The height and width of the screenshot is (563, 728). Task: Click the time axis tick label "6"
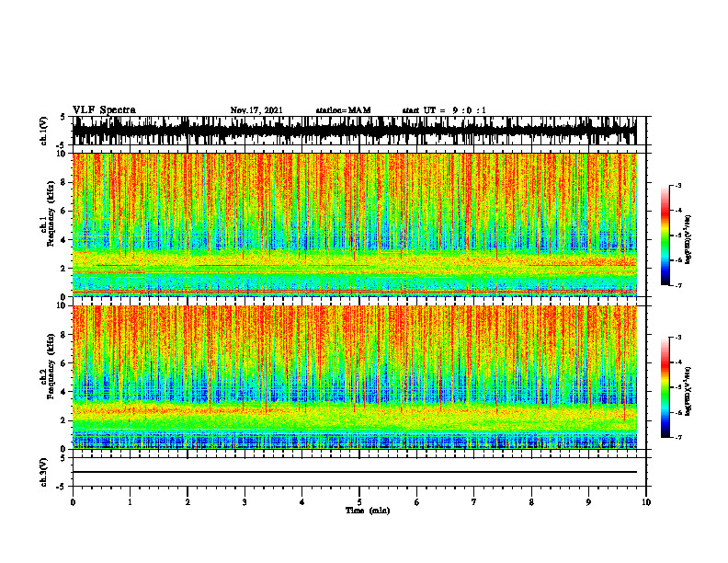pyautogui.click(x=417, y=502)
